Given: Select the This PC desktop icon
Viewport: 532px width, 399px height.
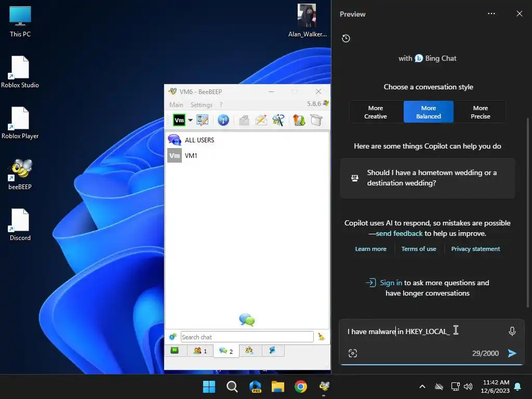Looking at the screenshot, I should pyautogui.click(x=20, y=22).
